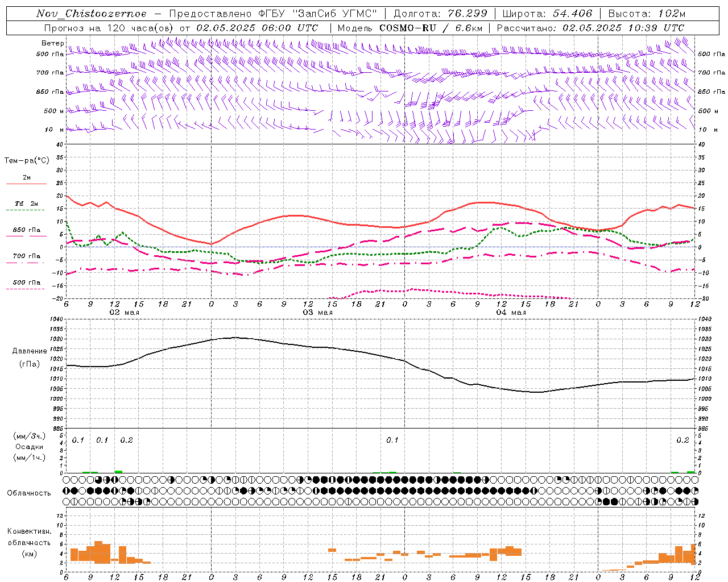Select the 'Широта: 54.406' header text
The image size is (728, 582).
click(547, 14)
